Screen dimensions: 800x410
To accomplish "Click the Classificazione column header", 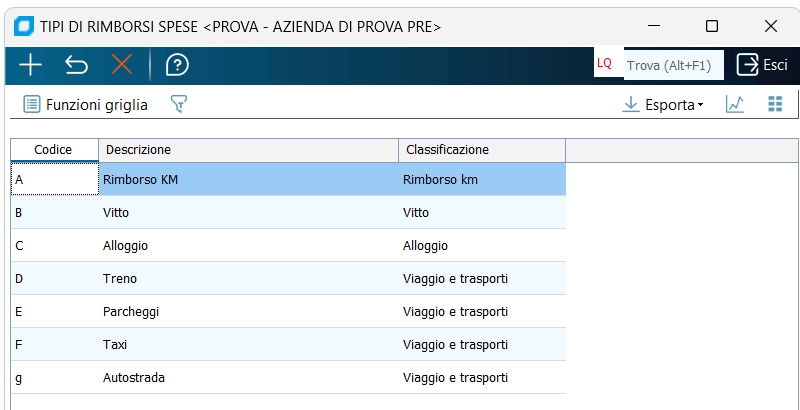I will pyautogui.click(x=481, y=150).
